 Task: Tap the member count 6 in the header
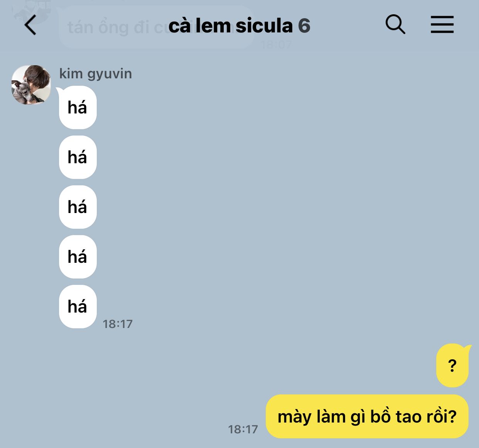pyautogui.click(x=304, y=26)
